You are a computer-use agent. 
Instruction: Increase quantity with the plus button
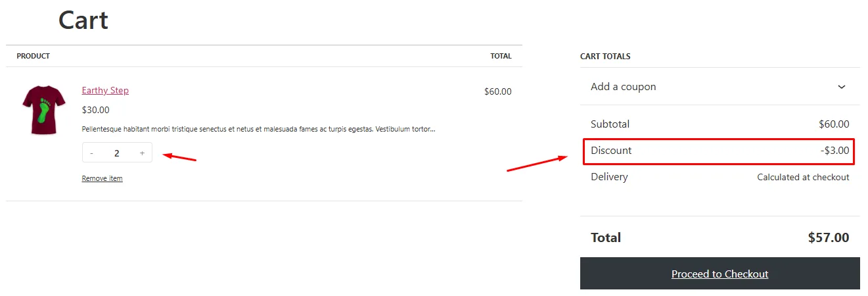point(142,153)
